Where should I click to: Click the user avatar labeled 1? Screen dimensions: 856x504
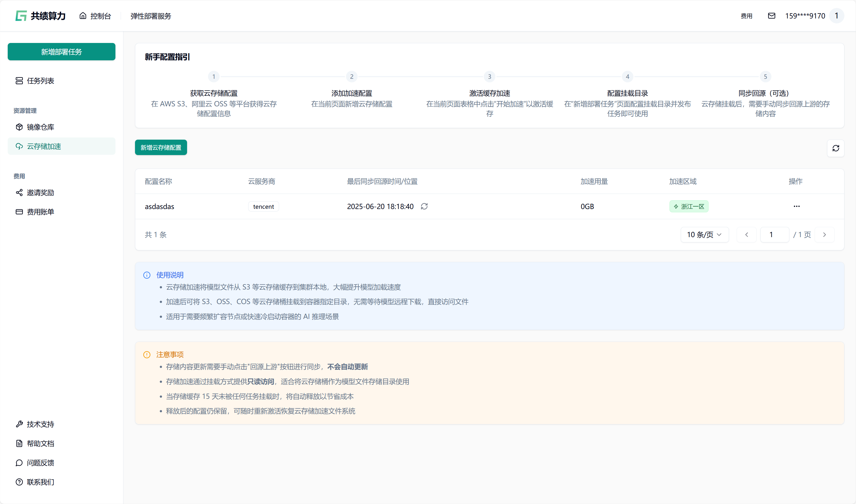coord(836,16)
